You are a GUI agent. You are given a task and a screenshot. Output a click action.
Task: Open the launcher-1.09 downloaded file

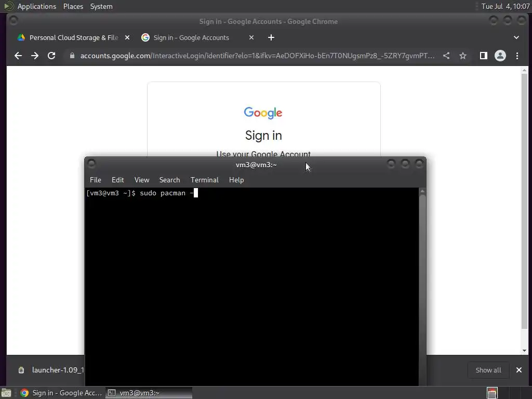51,370
